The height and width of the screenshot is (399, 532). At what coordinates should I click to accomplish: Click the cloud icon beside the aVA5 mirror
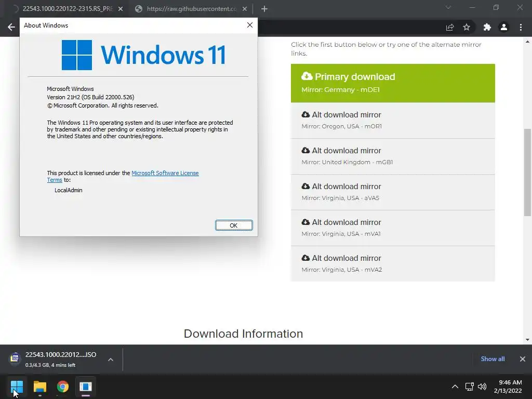click(x=305, y=186)
